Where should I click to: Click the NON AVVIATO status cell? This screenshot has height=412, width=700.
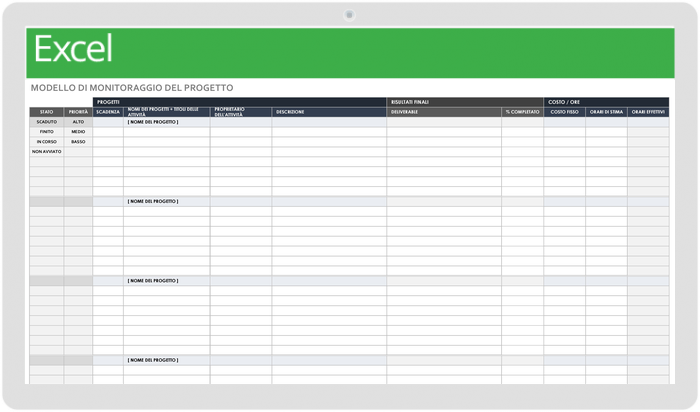point(46,152)
